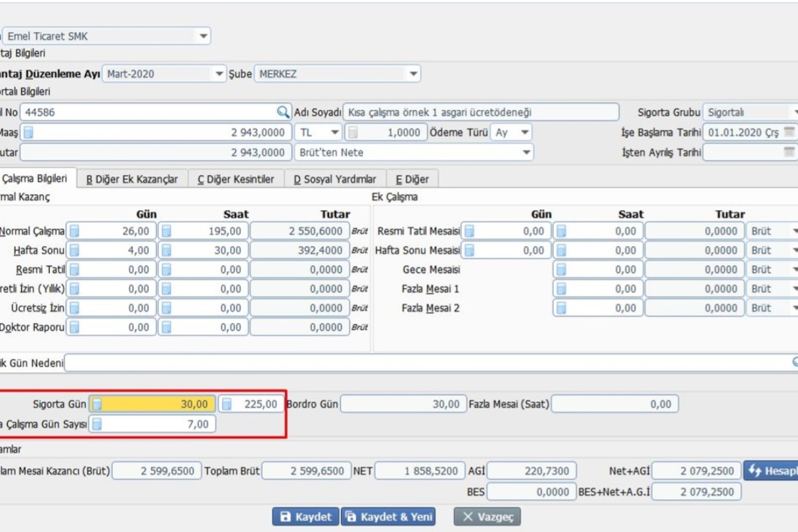Click calculator icon in Maaş field
Image resolution: width=798 pixels, height=532 pixels.
click(x=29, y=133)
